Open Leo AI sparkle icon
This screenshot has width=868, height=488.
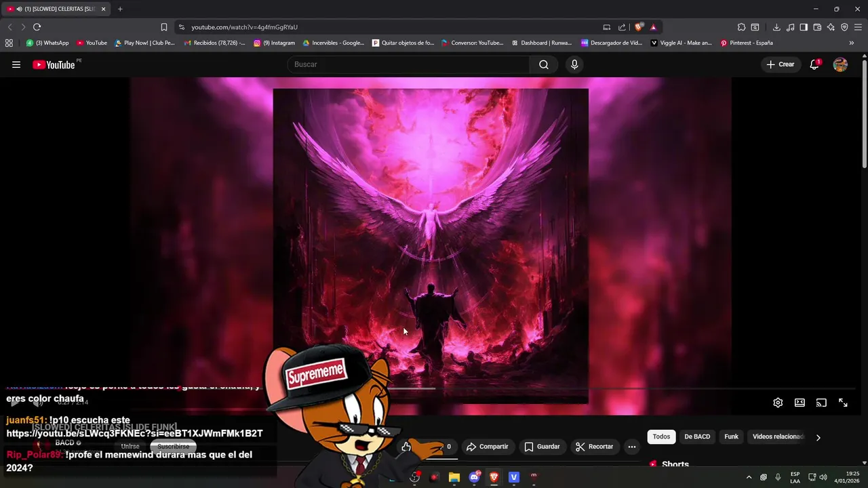point(831,27)
